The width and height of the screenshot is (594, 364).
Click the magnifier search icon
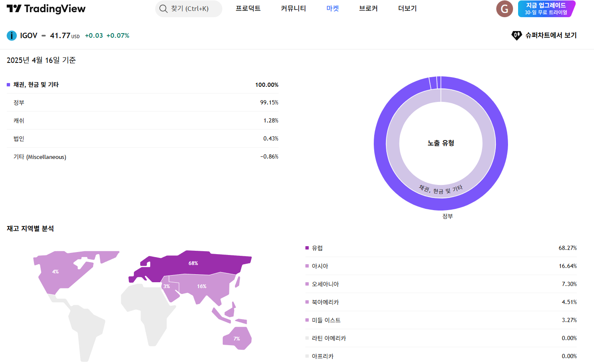(x=163, y=9)
